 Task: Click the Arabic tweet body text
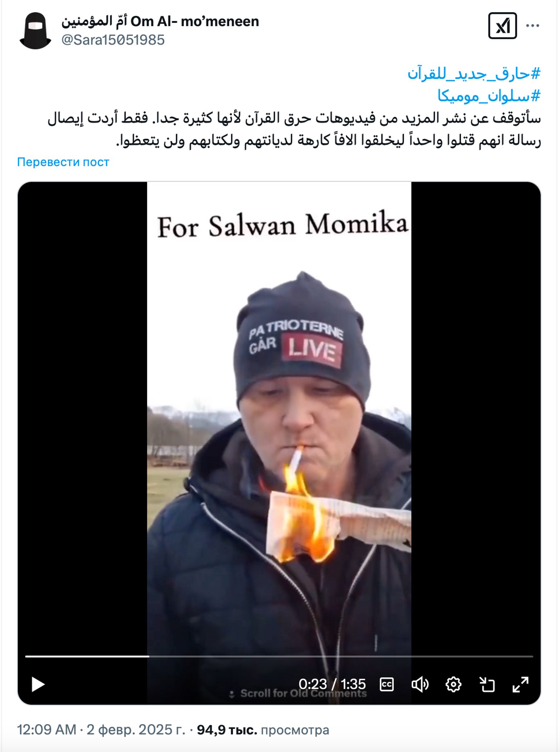[x=294, y=129]
